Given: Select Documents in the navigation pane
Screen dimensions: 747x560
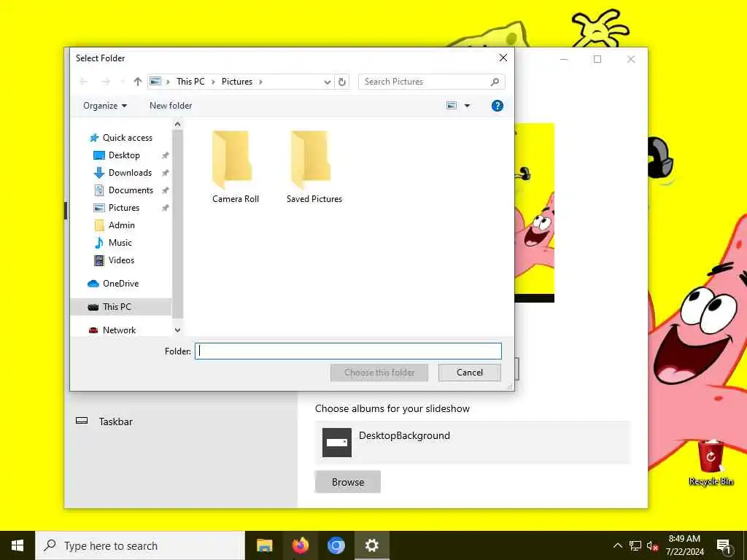Looking at the screenshot, I should [x=131, y=190].
